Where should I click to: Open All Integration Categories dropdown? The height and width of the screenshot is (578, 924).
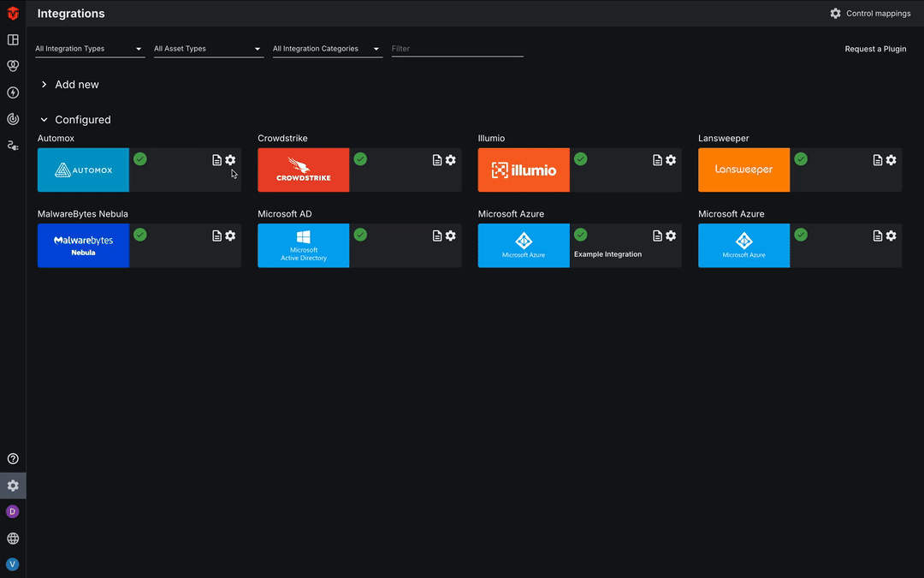click(328, 49)
